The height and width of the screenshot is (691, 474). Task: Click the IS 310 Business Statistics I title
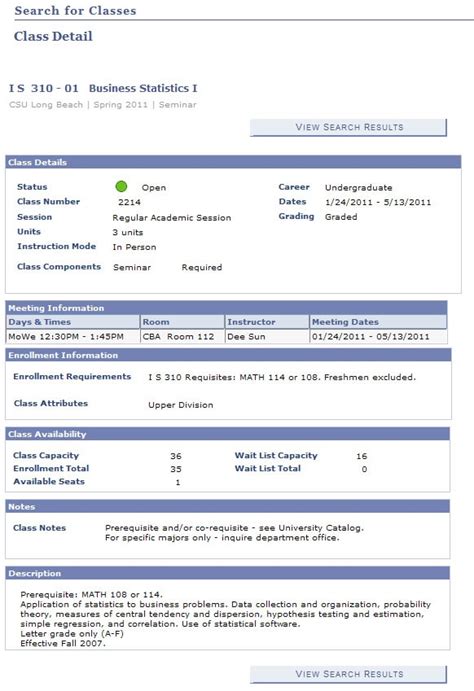[x=103, y=88]
